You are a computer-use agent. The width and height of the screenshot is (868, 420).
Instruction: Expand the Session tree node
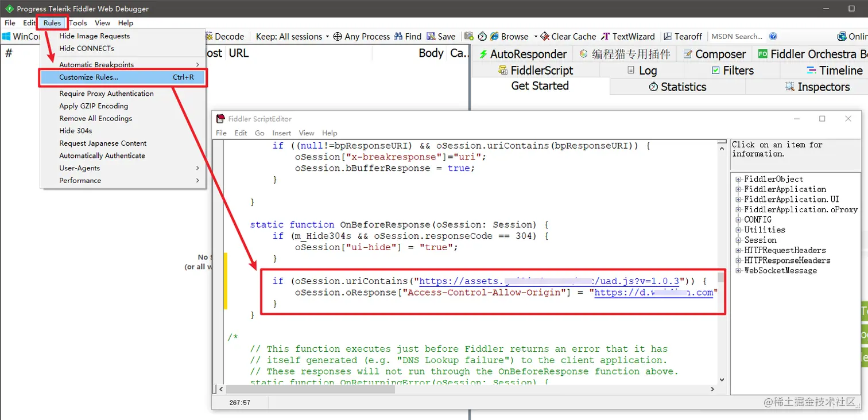tap(738, 240)
